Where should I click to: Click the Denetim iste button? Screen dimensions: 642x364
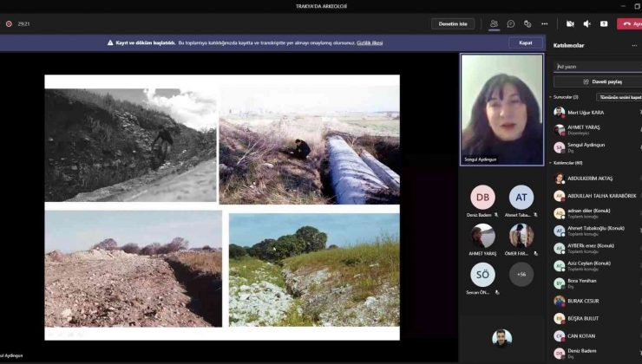[x=452, y=24]
